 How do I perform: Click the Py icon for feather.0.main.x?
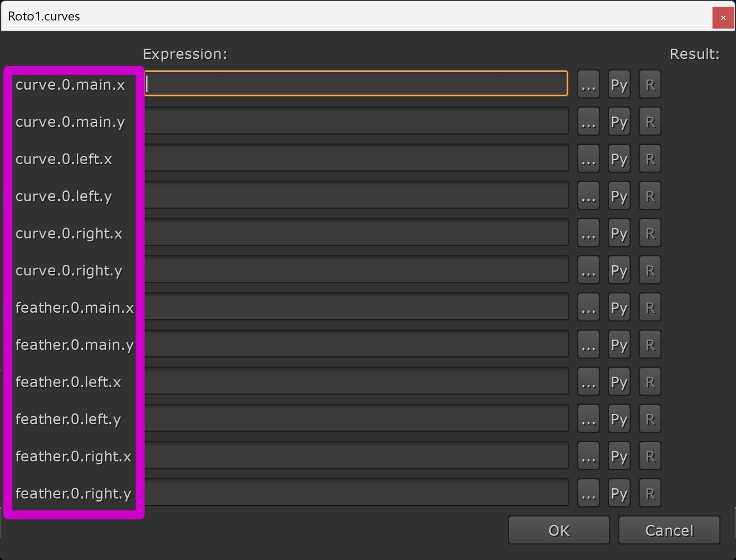point(619,308)
